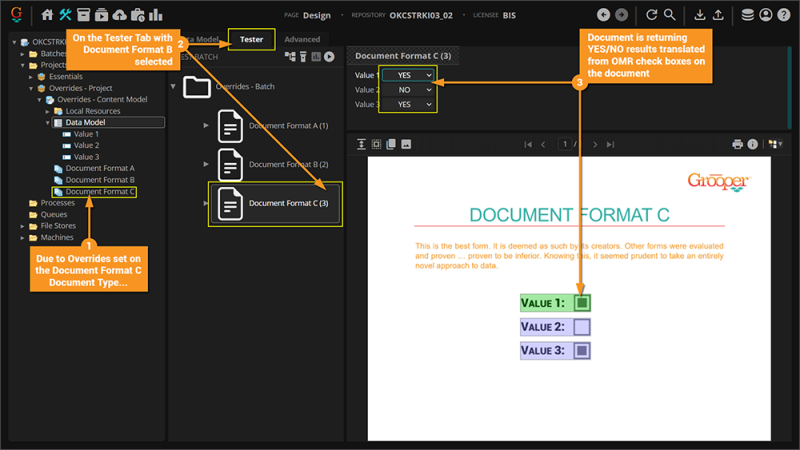Click the page number input field

coord(565,144)
